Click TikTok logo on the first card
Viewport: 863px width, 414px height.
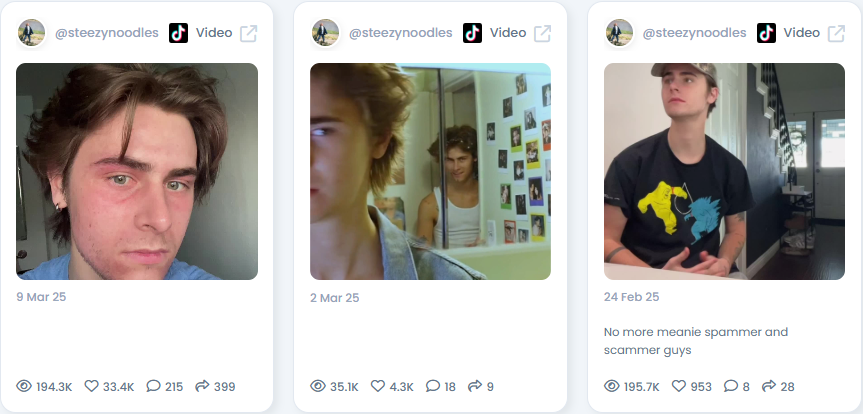pyautogui.click(x=178, y=33)
